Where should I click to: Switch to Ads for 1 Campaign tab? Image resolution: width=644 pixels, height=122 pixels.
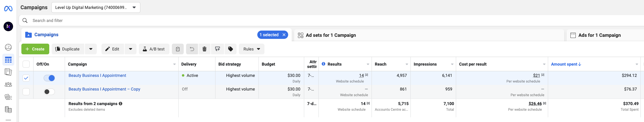(599, 35)
